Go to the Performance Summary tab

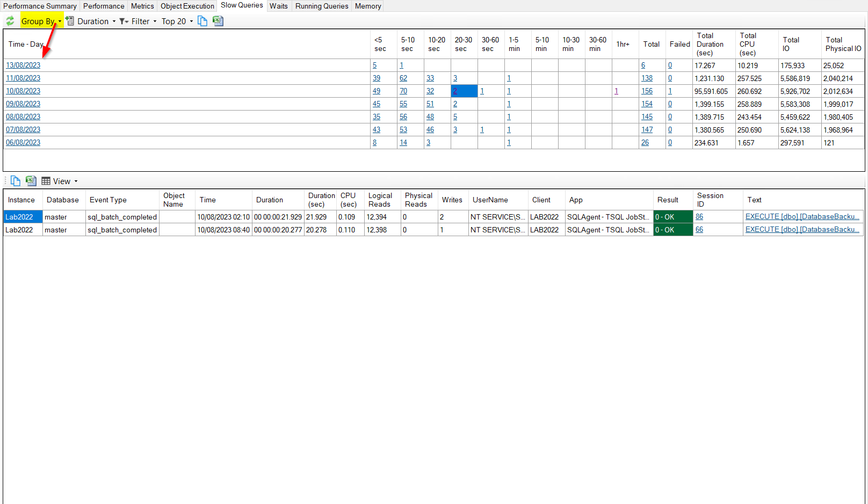pos(40,6)
